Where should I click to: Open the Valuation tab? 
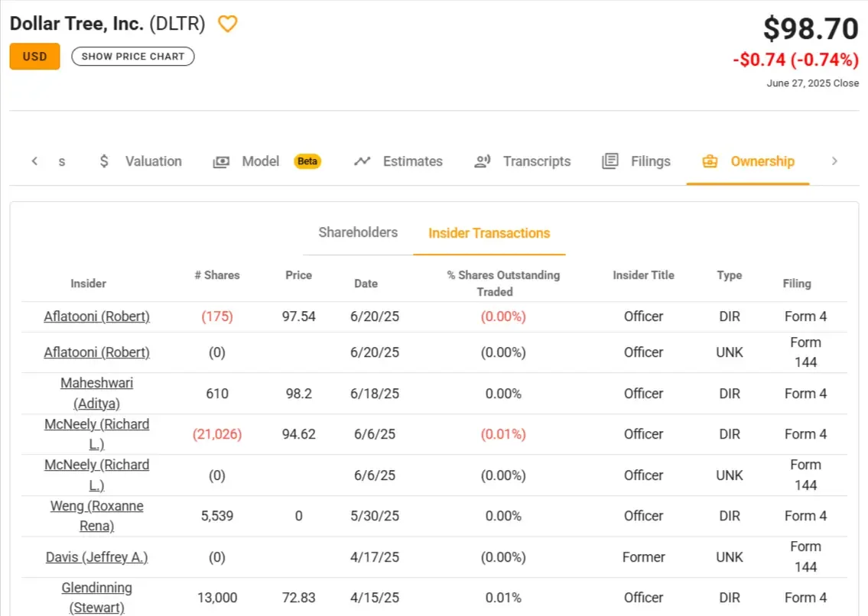coord(154,161)
